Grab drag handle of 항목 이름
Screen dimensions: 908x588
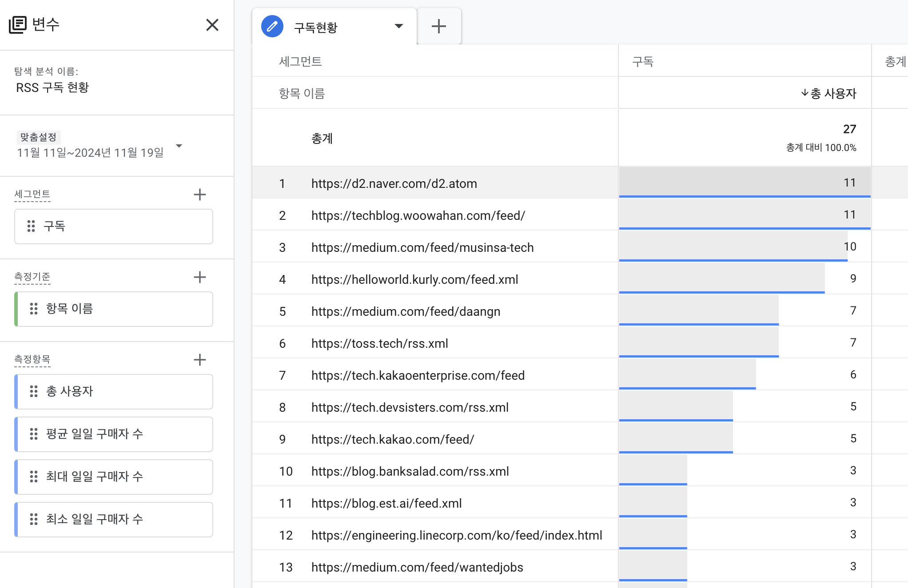coord(34,309)
